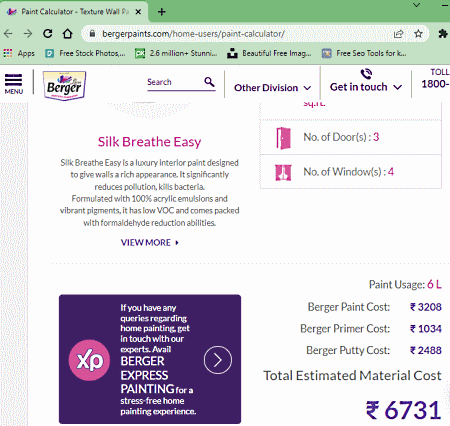Click the phone icon above Get in touch
This screenshot has width=450, height=426.
[366, 74]
